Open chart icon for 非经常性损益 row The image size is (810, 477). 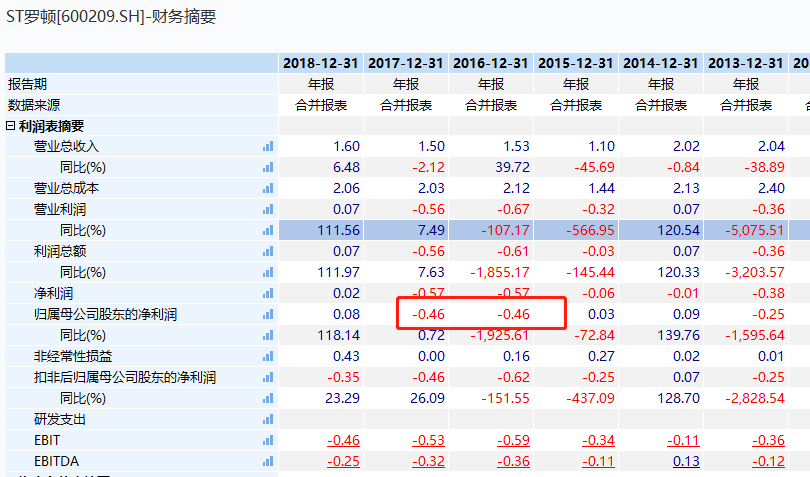pyautogui.click(x=268, y=356)
